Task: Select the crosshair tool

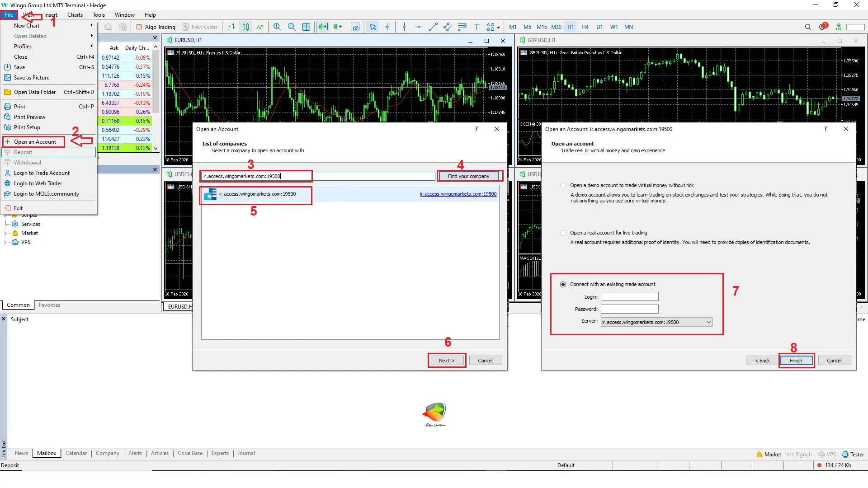Action: click(387, 27)
